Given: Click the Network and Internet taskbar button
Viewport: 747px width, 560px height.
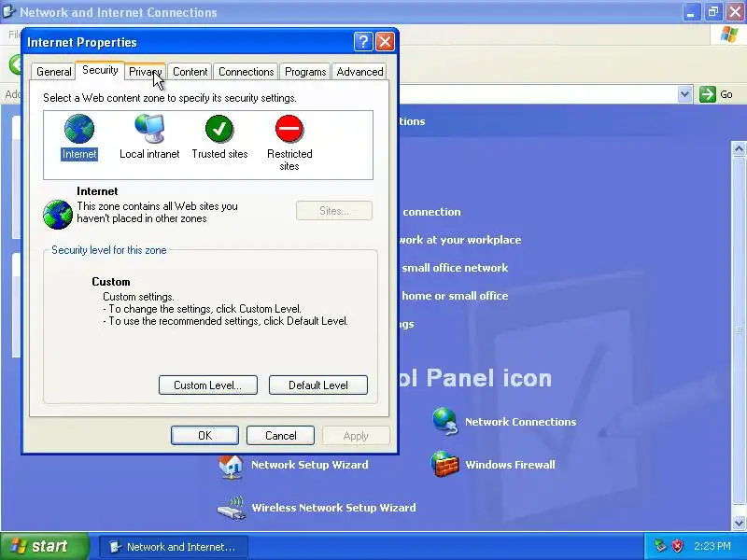Looking at the screenshot, I should [x=174, y=547].
